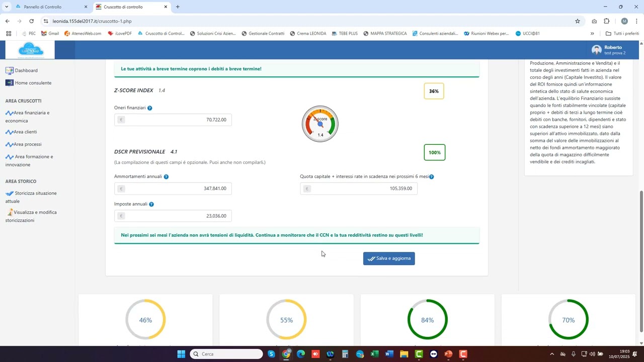The image size is (644, 362).
Task: Show hidden bookmarks via chevron
Action: 592,34
